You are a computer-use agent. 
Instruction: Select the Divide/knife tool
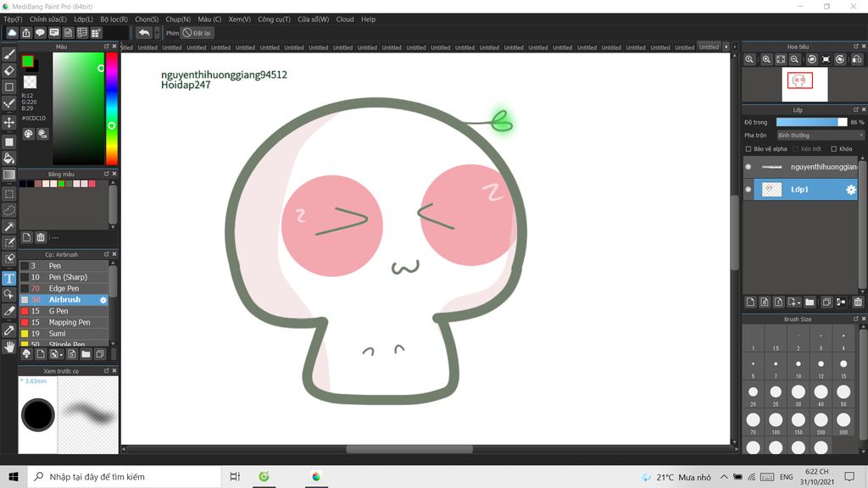(8, 311)
